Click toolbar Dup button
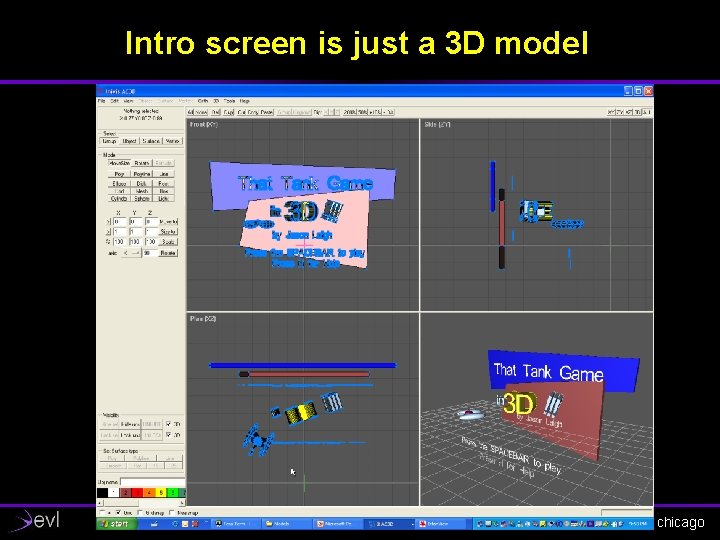 (229, 112)
